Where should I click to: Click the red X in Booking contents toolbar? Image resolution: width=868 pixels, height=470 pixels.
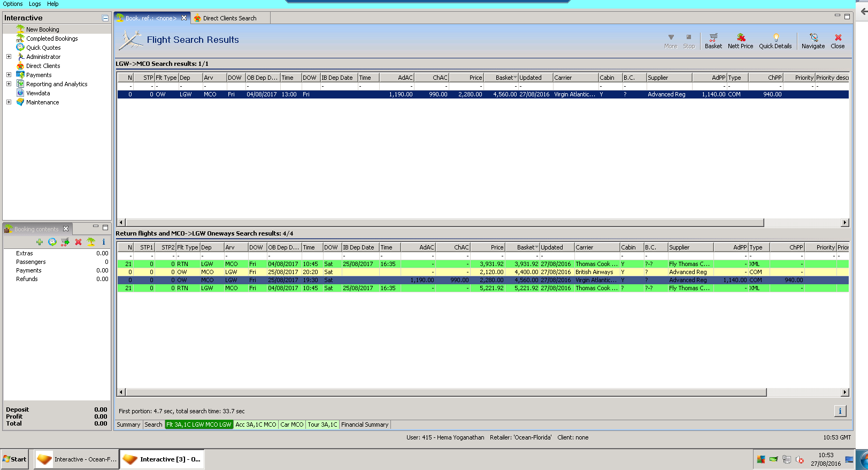click(x=78, y=242)
